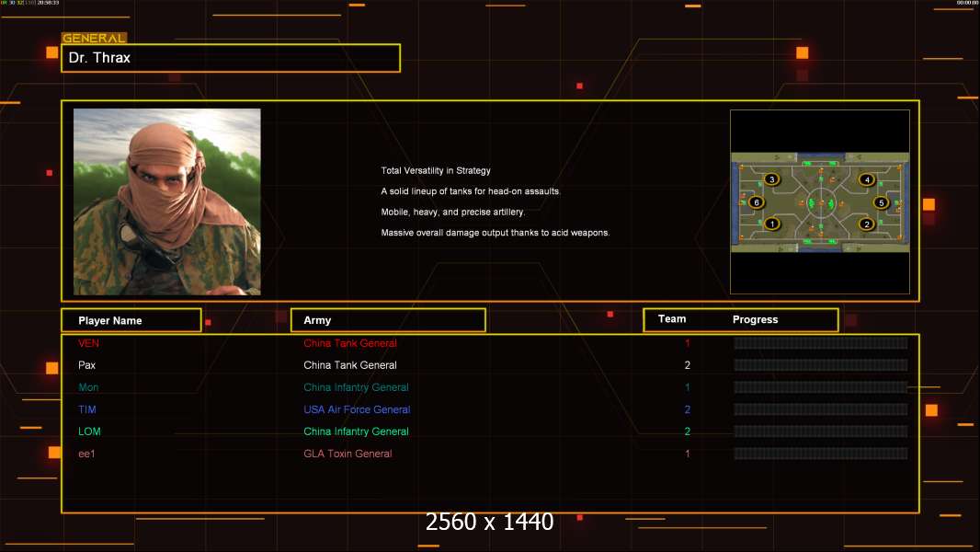Select start position 1 on the minimap

click(x=772, y=224)
